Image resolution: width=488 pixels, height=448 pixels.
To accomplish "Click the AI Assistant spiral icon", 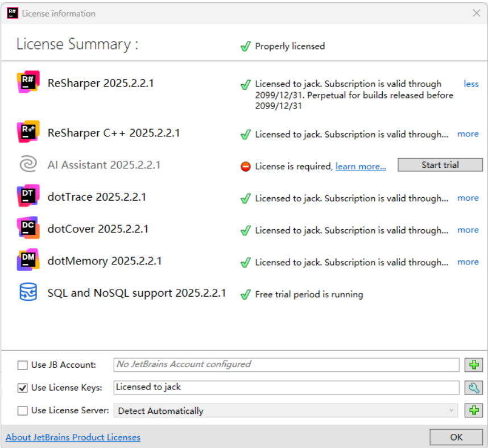I will [x=28, y=165].
